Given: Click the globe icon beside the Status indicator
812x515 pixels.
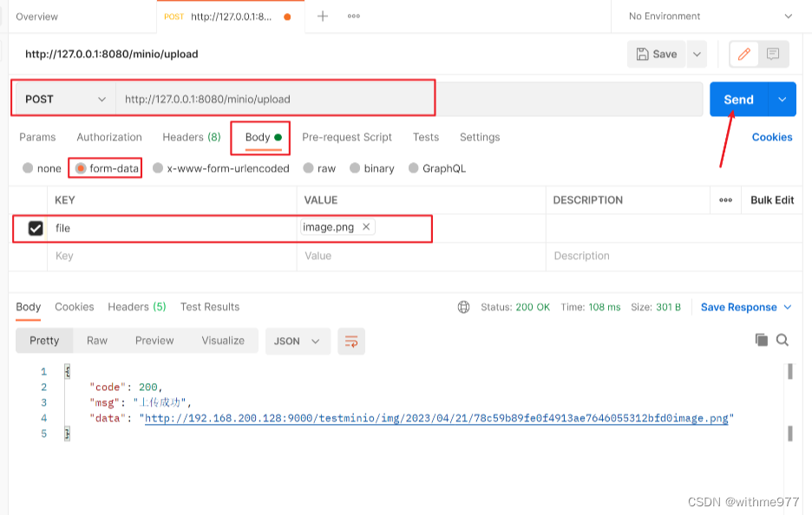Looking at the screenshot, I should click(464, 307).
